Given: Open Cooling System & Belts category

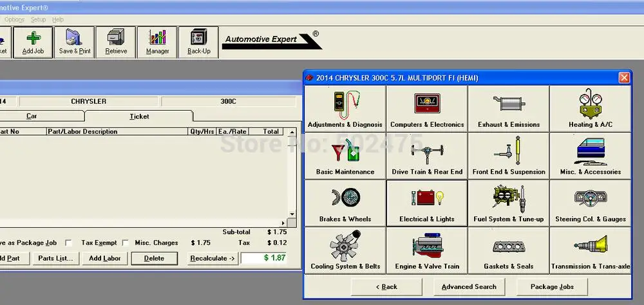Looking at the screenshot, I should [x=345, y=250].
